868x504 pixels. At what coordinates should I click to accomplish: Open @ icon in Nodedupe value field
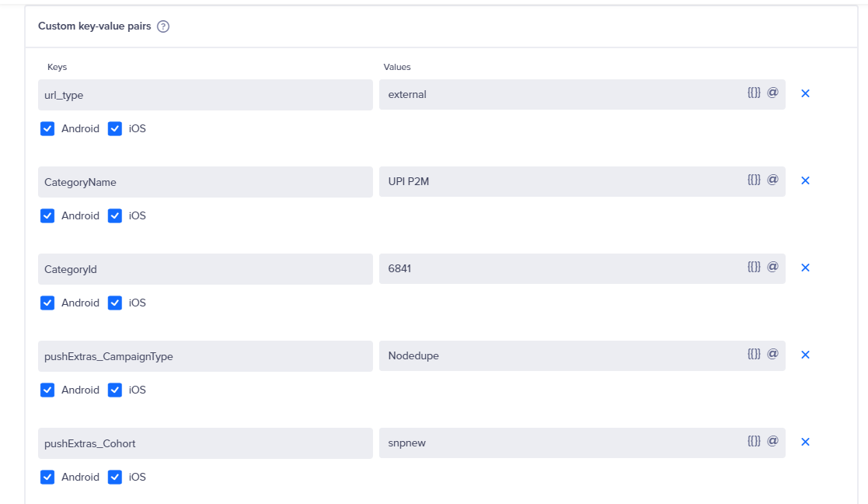pos(772,354)
